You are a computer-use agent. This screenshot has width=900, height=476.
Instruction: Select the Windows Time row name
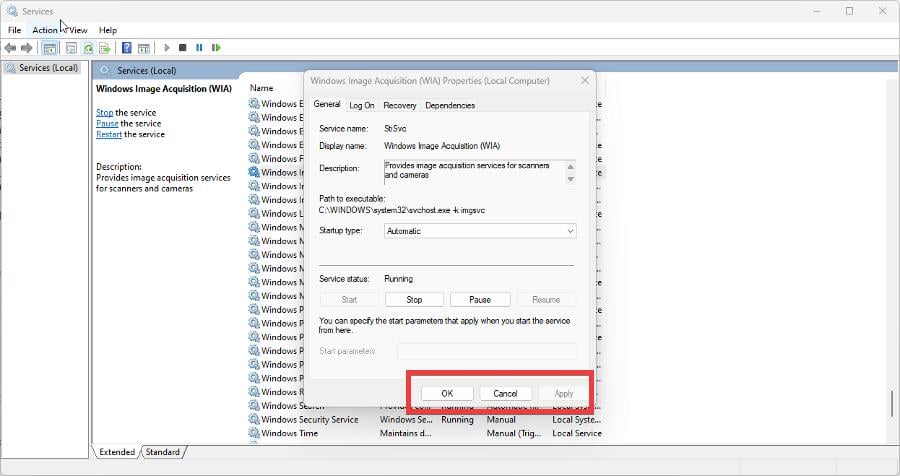click(289, 433)
